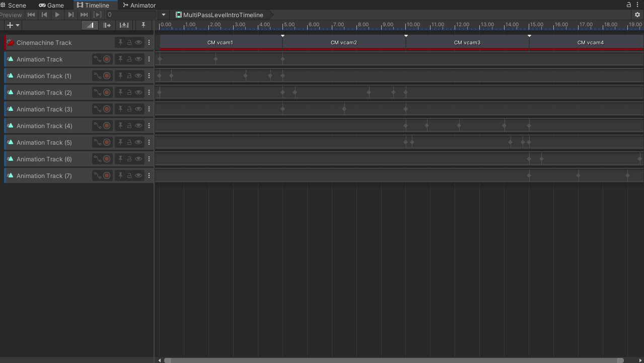Image resolution: width=644 pixels, height=363 pixels.
Task: Toggle Preview mode on
Action: tap(11, 15)
